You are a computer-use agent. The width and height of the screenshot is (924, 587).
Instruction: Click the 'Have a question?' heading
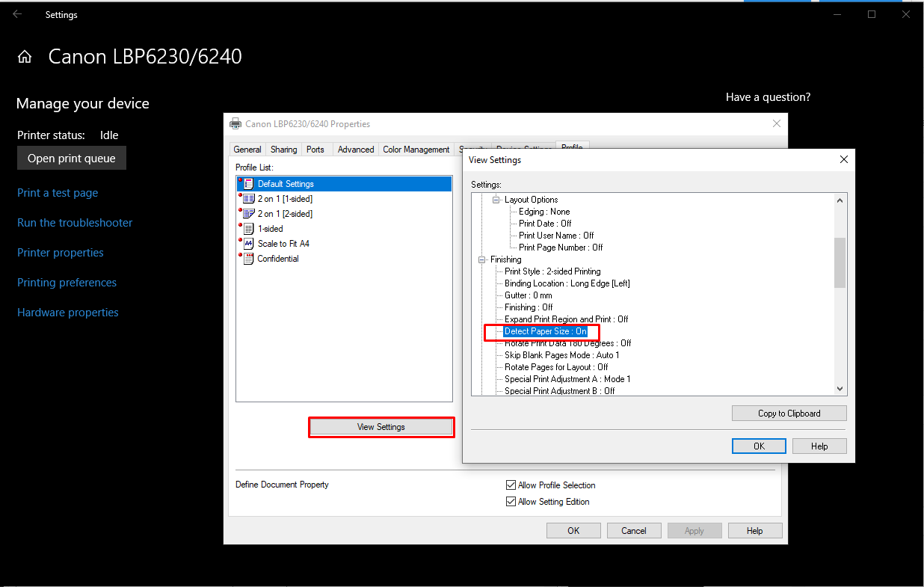click(768, 97)
